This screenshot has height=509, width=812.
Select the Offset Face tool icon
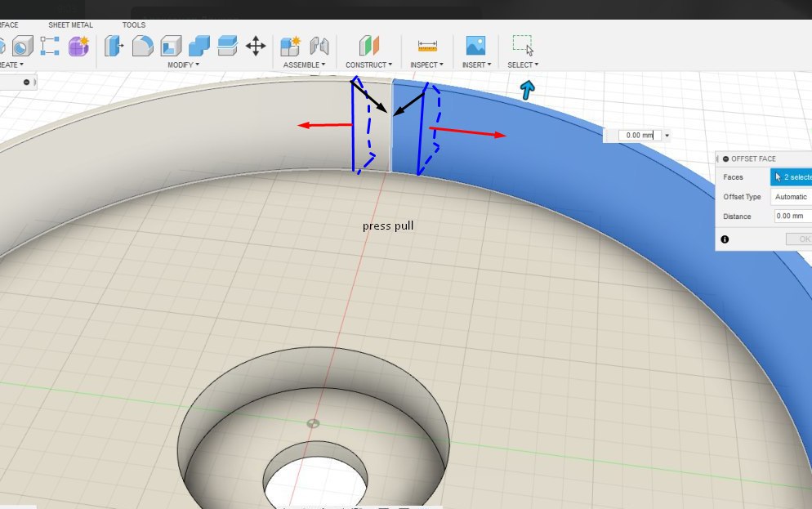click(227, 46)
